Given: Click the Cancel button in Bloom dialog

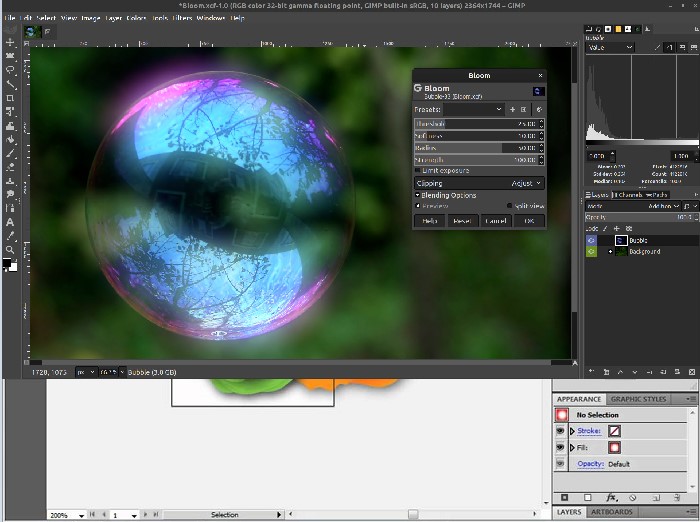Looking at the screenshot, I should 496,221.
